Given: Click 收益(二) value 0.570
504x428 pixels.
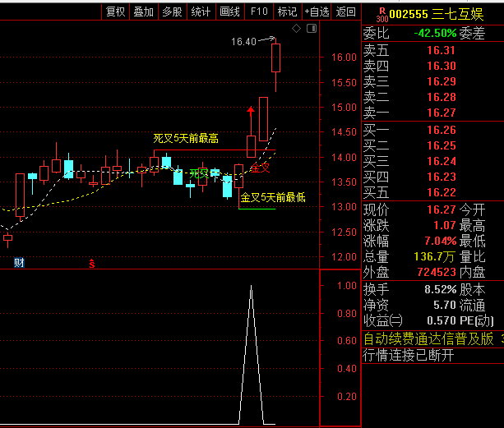Looking at the screenshot, I should pos(442,320).
